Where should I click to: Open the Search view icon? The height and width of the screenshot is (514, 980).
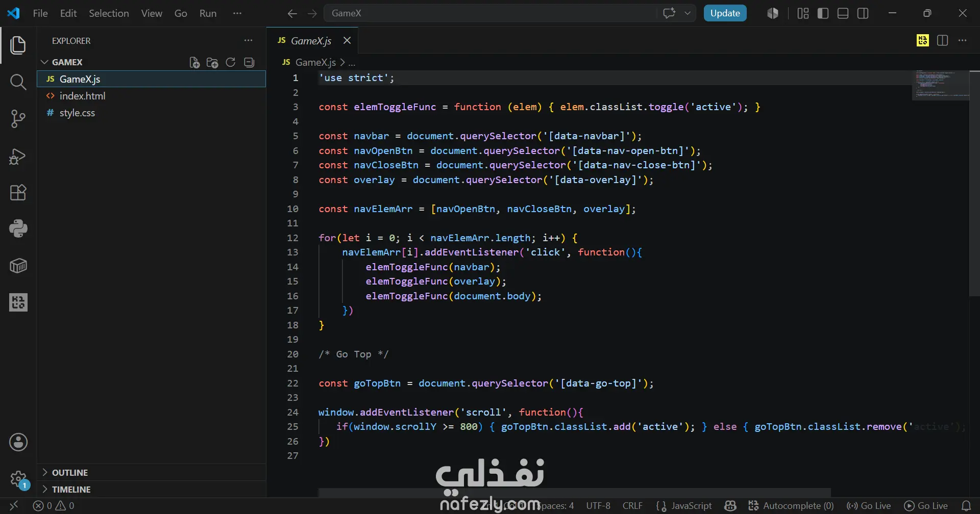point(18,82)
